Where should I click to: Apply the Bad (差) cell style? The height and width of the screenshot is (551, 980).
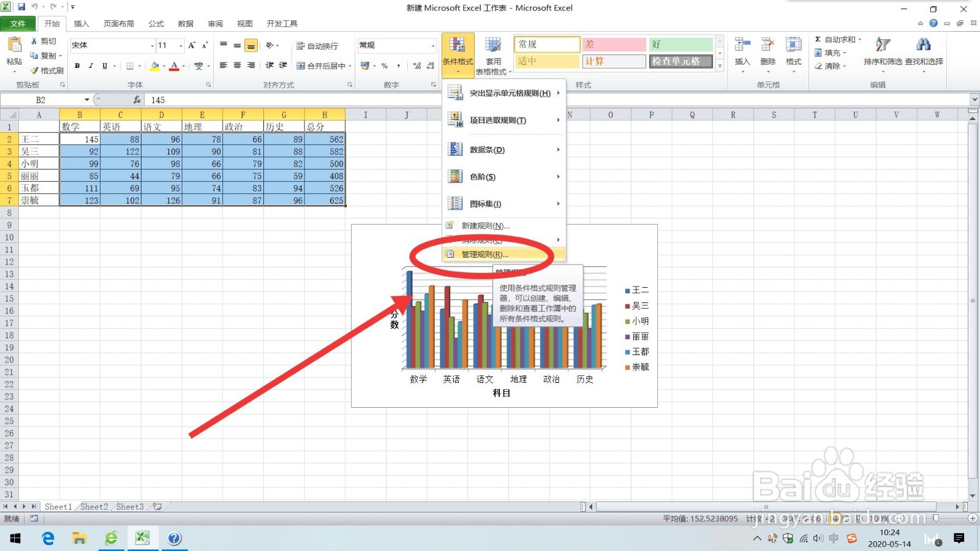(x=614, y=44)
